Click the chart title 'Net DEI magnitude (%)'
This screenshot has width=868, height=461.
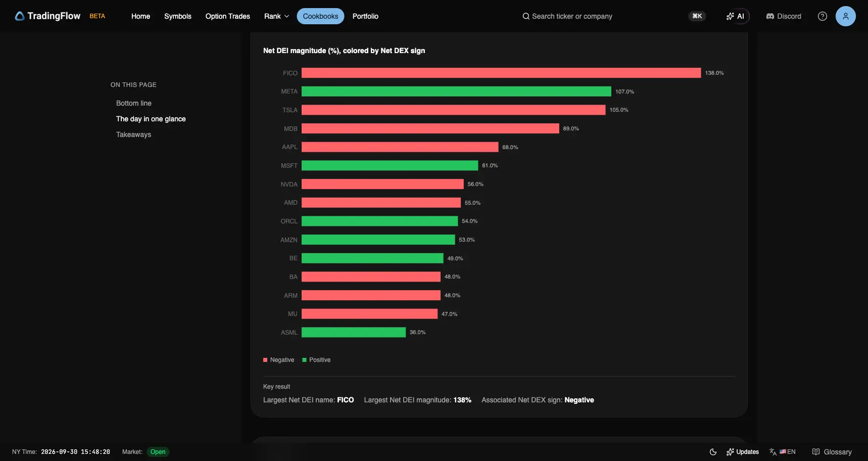(x=344, y=51)
